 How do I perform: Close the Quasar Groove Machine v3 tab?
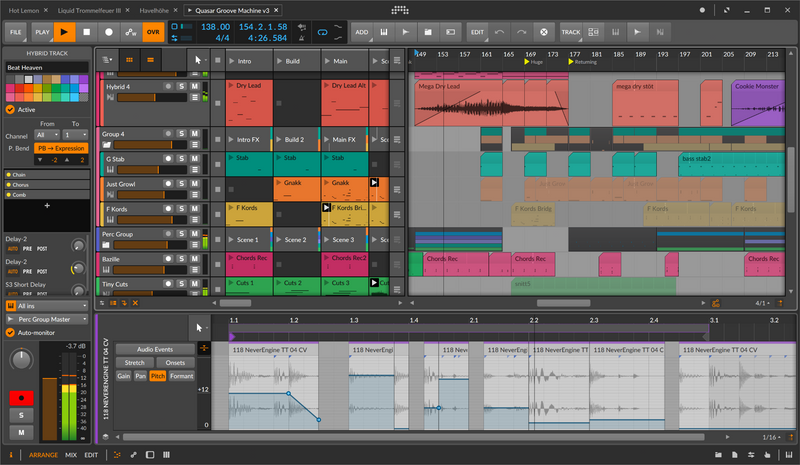click(x=276, y=10)
